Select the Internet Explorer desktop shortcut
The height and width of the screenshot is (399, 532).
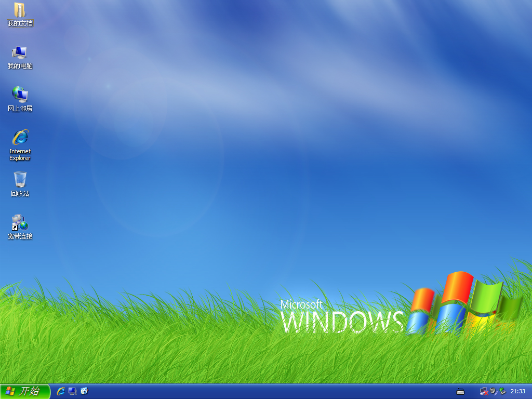tap(20, 137)
